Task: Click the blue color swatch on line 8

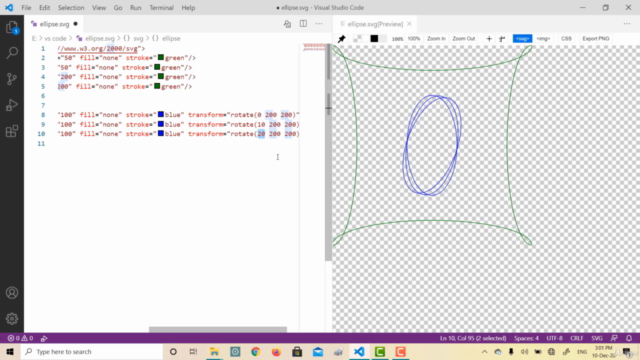Action: (x=161, y=114)
